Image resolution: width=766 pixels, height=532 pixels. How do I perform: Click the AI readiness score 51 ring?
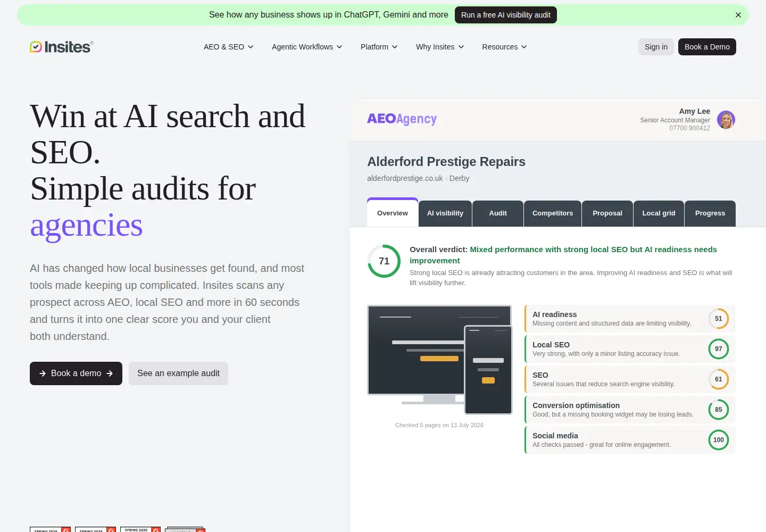[719, 319]
